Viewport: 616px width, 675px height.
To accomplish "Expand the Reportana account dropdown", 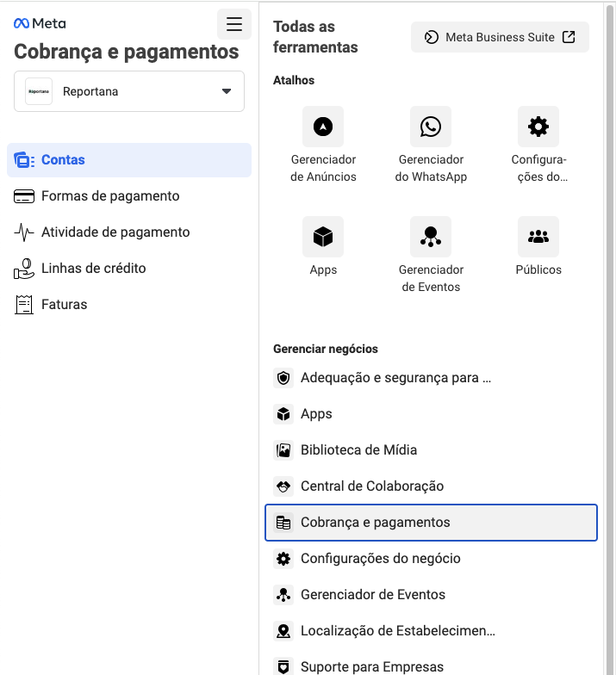I will coord(129,91).
